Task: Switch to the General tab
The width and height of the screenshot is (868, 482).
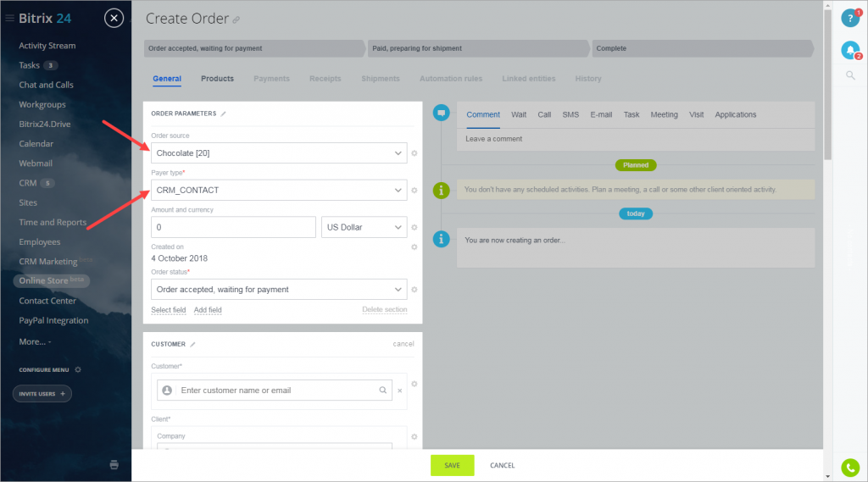Action: coord(167,79)
